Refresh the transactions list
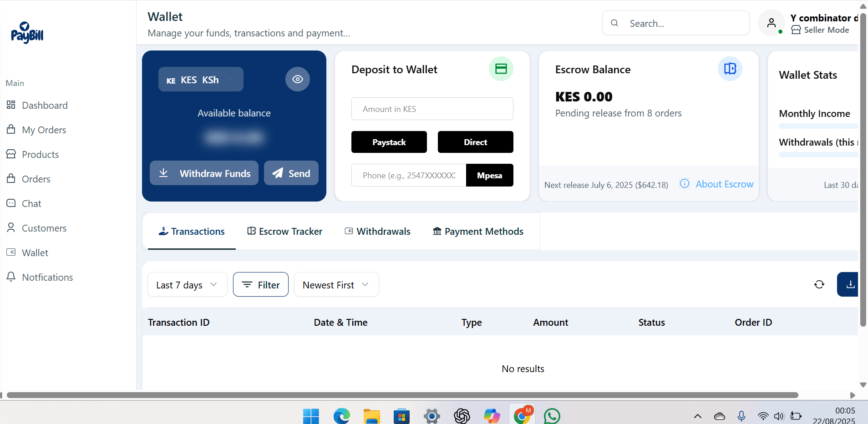Screen dimensions: 868x424 (819, 284)
